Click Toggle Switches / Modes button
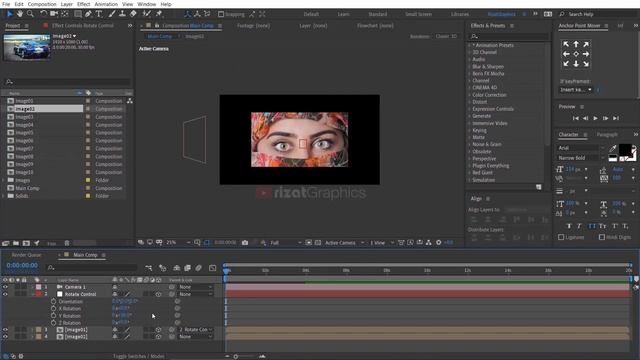 (x=138, y=356)
